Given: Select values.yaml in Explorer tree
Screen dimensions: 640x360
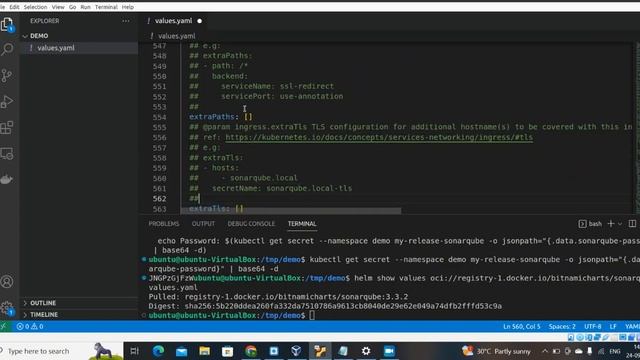Looking at the screenshot, I should [x=56, y=48].
